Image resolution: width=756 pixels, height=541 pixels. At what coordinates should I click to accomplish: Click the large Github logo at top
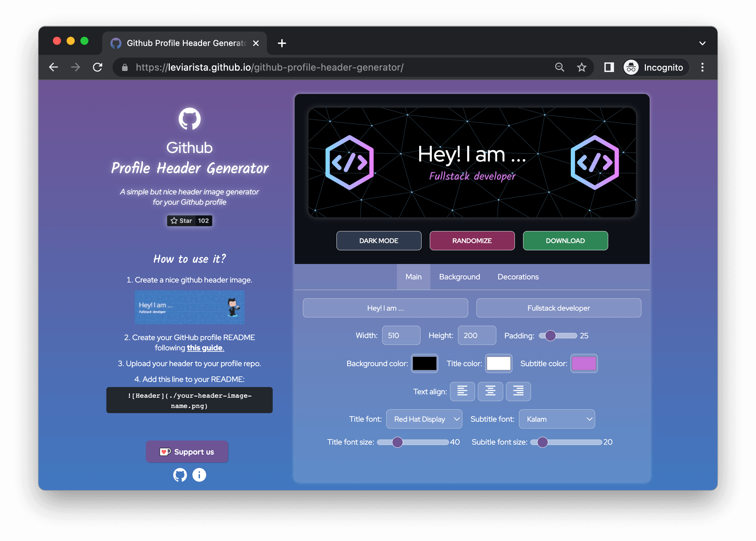tap(189, 119)
